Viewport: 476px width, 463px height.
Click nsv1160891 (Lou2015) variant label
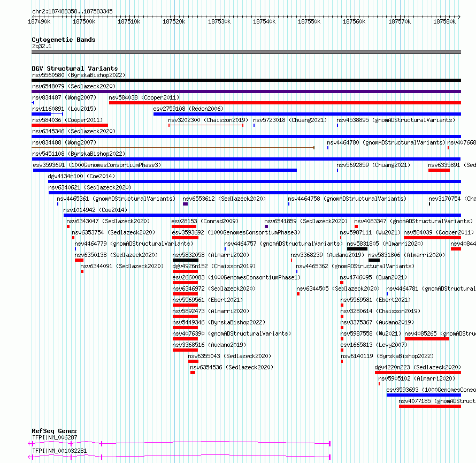(64, 109)
